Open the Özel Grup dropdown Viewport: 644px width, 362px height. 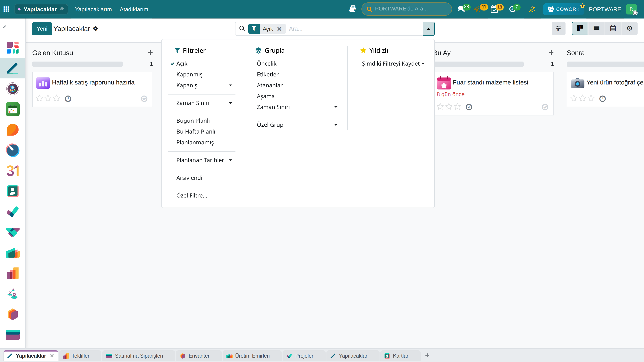click(295, 125)
